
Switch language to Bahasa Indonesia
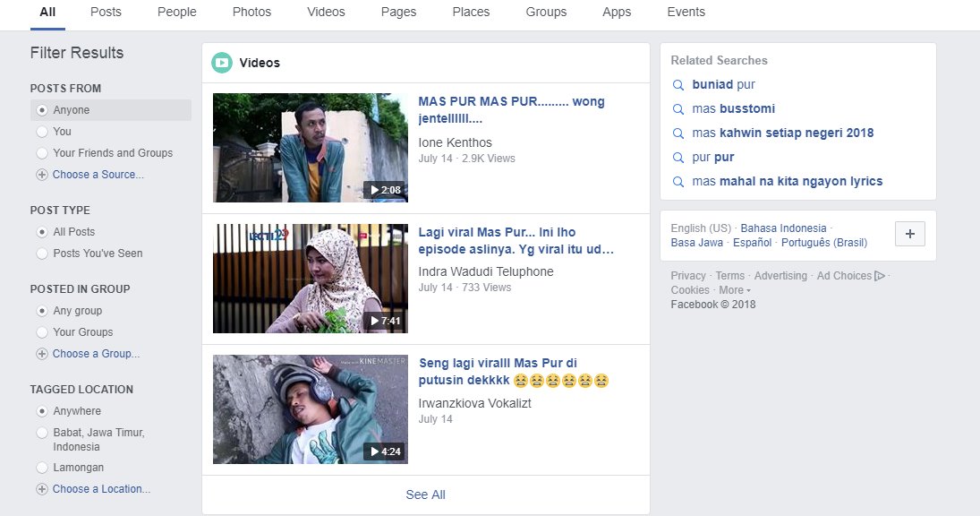click(x=783, y=228)
